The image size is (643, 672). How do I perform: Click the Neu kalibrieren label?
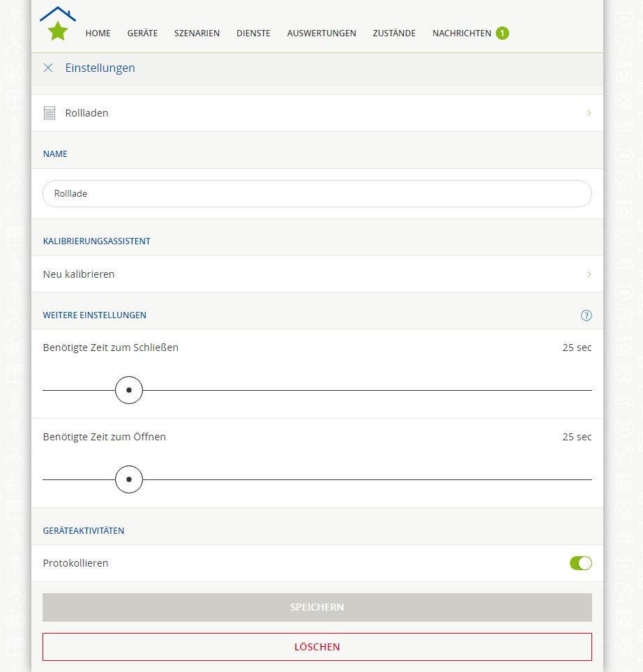pos(79,274)
